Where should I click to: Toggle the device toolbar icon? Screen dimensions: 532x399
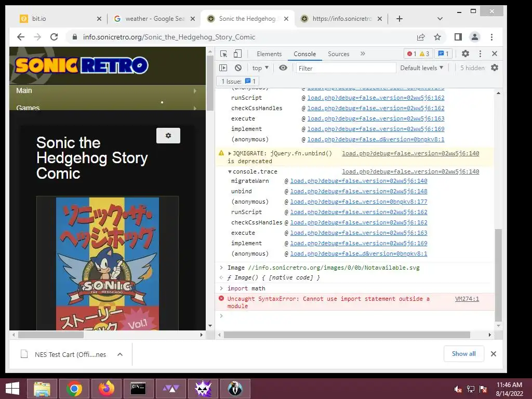[237, 54]
